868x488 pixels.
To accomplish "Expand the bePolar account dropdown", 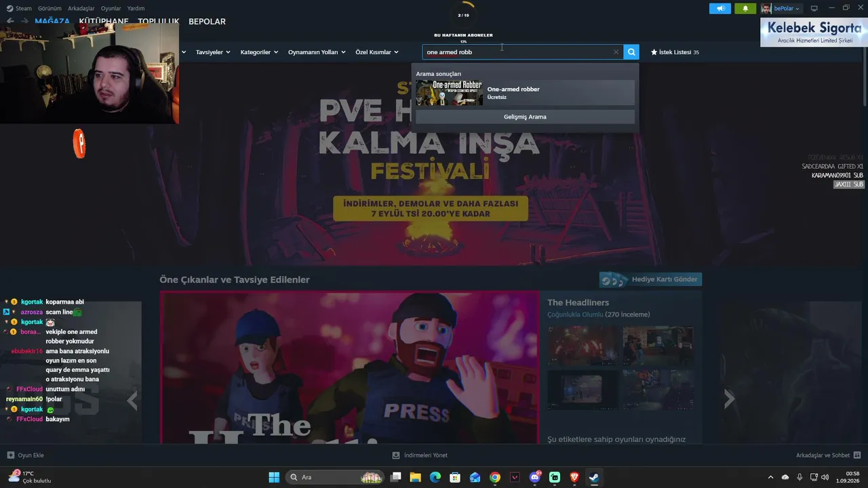I will tap(781, 8).
